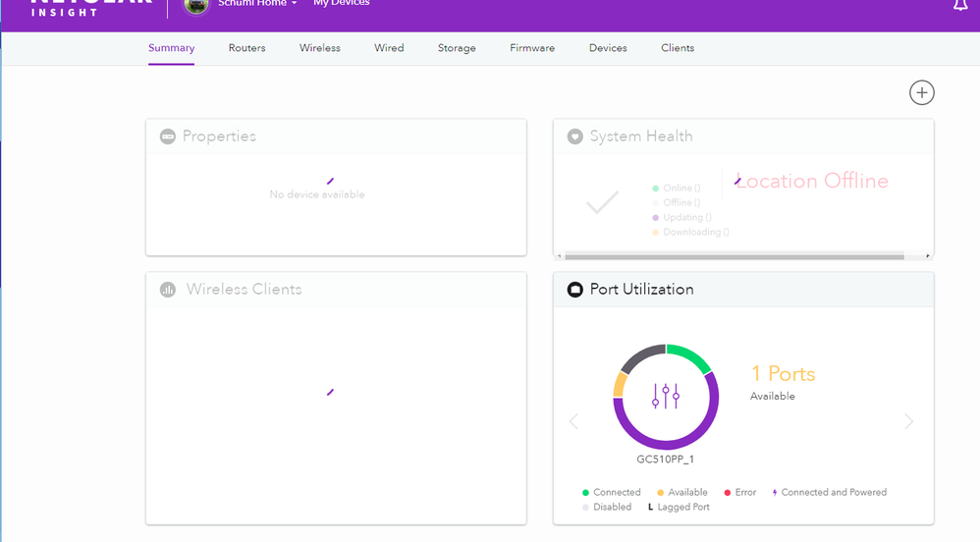Click the Netgear Insight logo
The image size is (980, 542).
click(x=90, y=8)
